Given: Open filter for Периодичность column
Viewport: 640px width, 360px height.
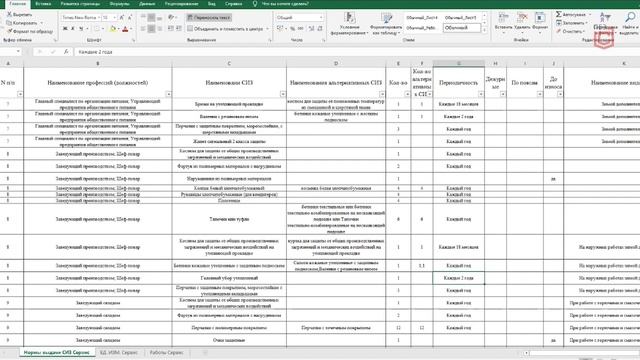Looking at the screenshot, I should [481, 94].
